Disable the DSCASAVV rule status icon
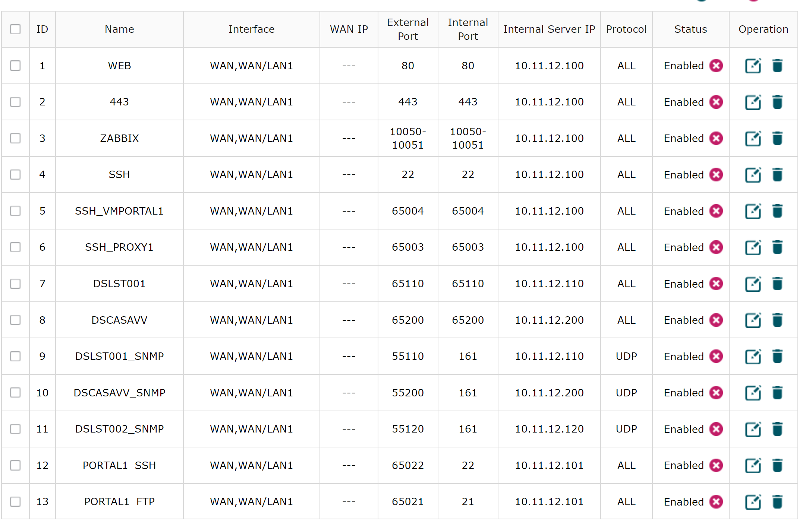The height and width of the screenshot is (532, 809). tap(716, 320)
